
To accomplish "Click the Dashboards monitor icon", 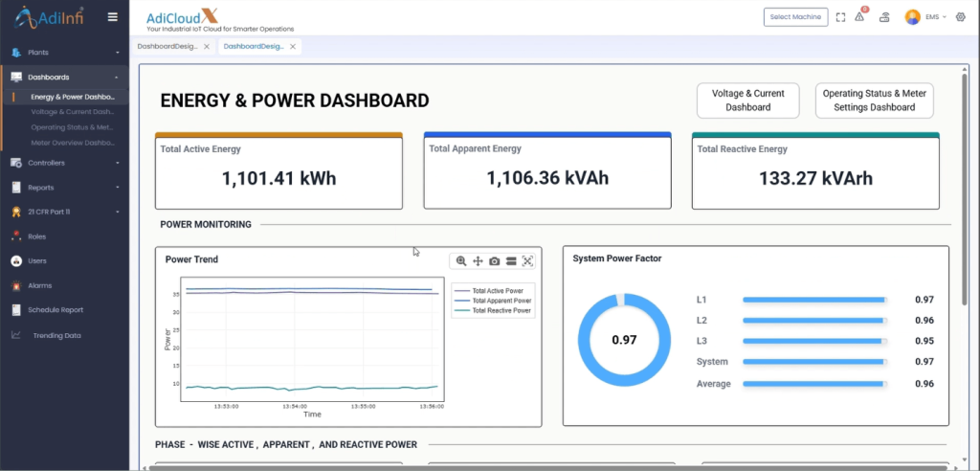I will point(16,77).
